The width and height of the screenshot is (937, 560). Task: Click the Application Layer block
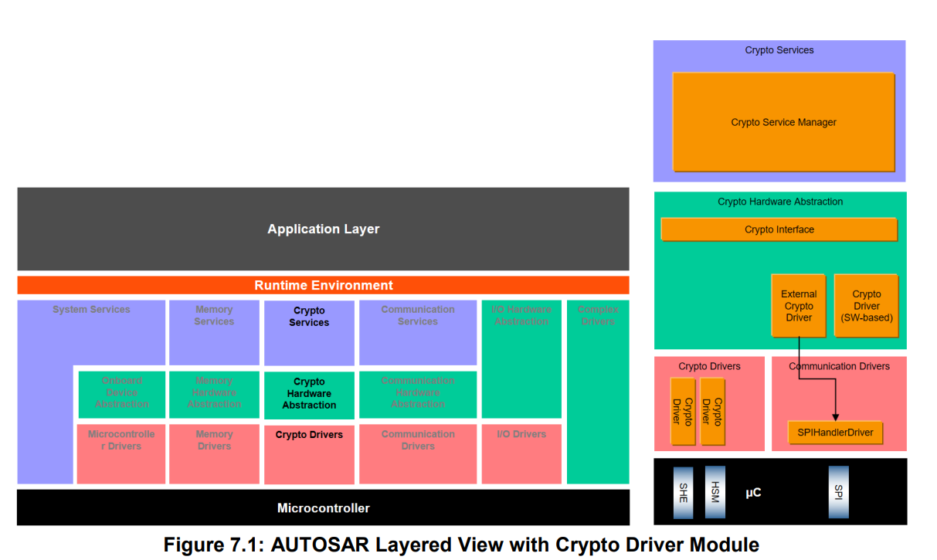coord(323,229)
